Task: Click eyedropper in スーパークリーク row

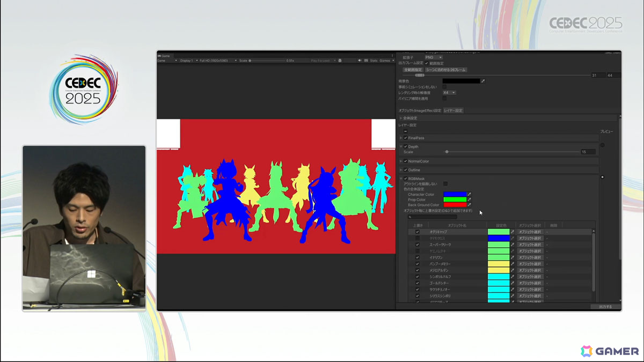Action: [x=513, y=245]
